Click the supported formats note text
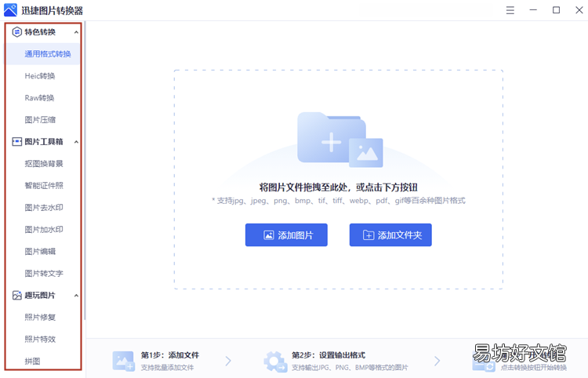 [x=338, y=201]
